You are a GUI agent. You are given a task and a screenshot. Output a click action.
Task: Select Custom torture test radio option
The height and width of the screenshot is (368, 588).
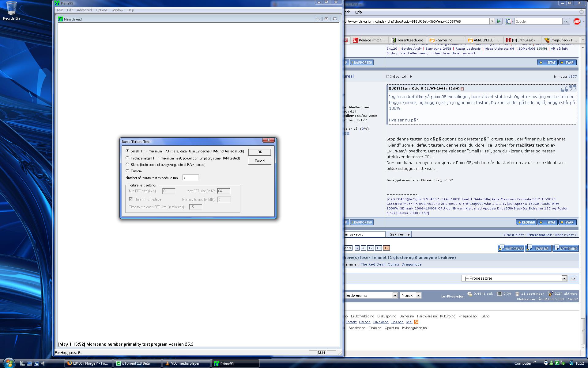click(127, 171)
